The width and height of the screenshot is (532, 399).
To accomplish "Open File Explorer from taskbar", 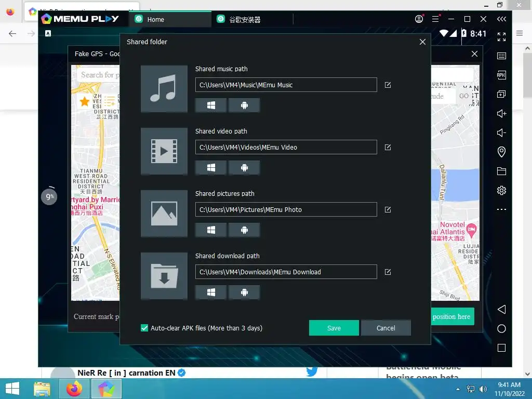I will click(42, 389).
